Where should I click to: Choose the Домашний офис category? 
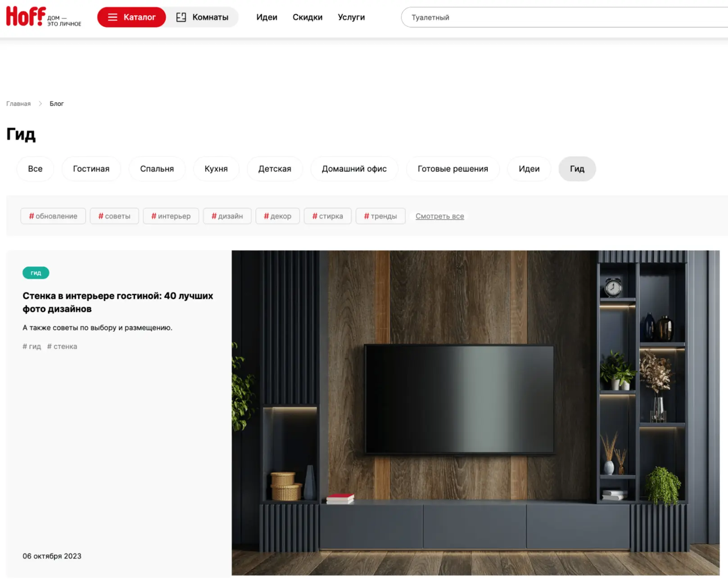point(354,169)
